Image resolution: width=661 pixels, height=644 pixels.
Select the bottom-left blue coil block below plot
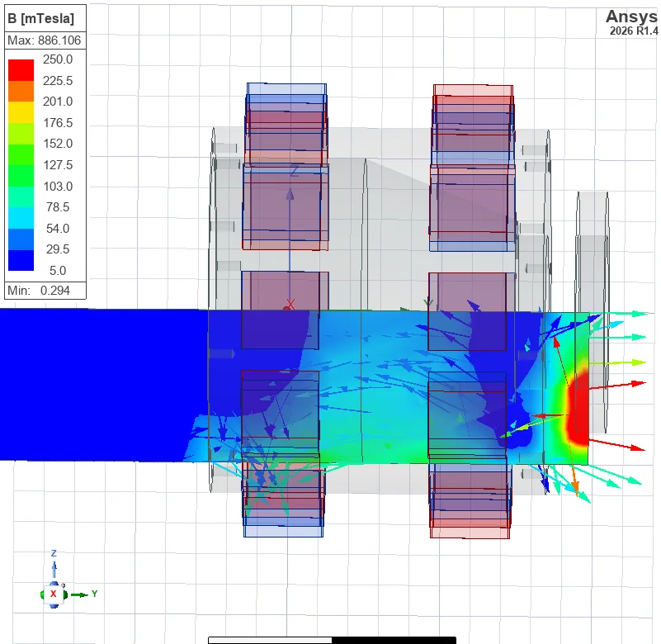tap(284, 500)
